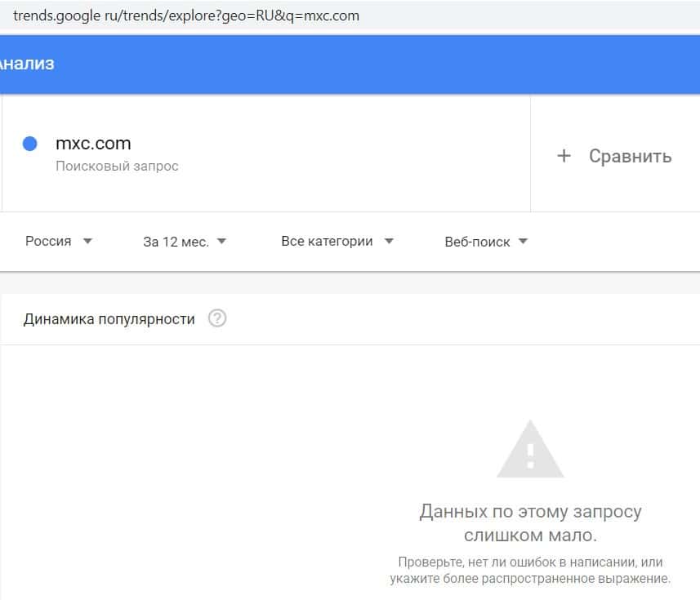Open the Россия region dropdown label
The image size is (700, 600).
tap(48, 242)
